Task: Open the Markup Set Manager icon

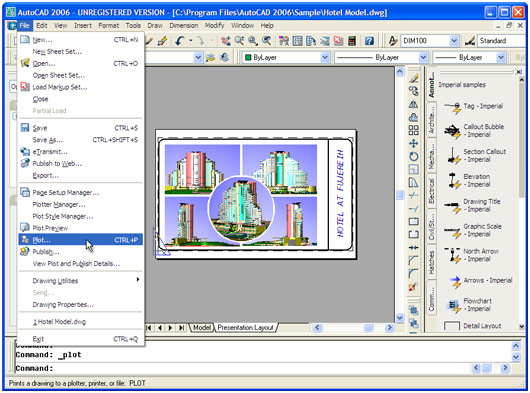Action: tap(338, 41)
